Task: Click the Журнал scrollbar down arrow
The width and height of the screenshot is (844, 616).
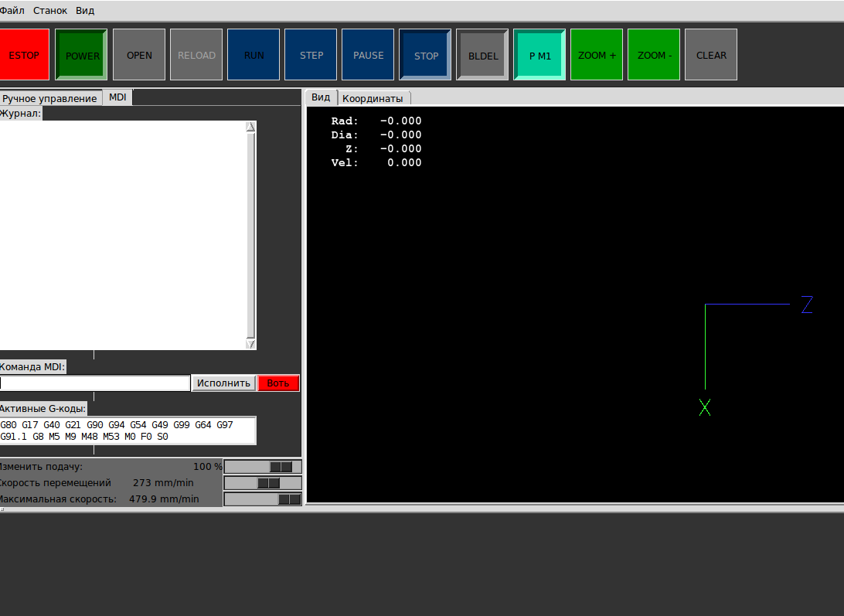Action: [251, 343]
